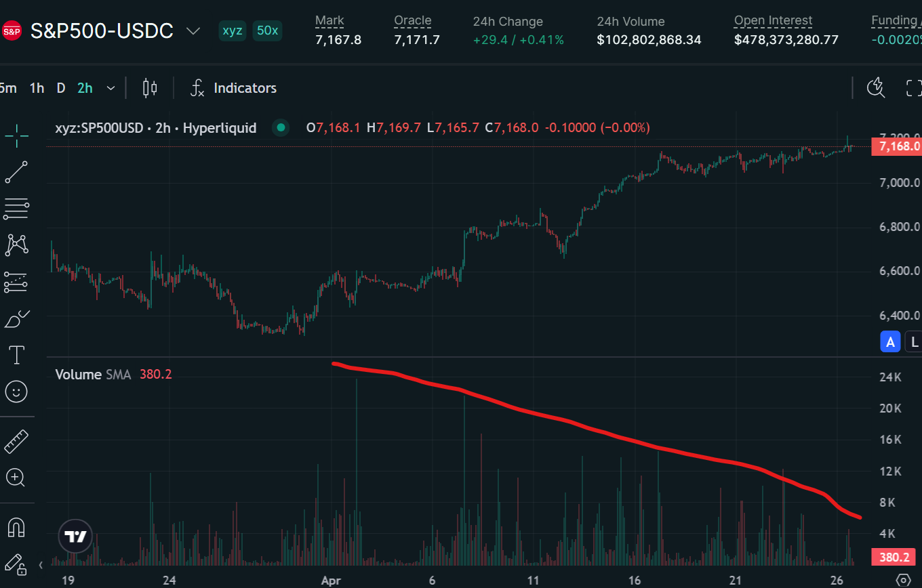Open the 50x leverage badge

(x=266, y=31)
